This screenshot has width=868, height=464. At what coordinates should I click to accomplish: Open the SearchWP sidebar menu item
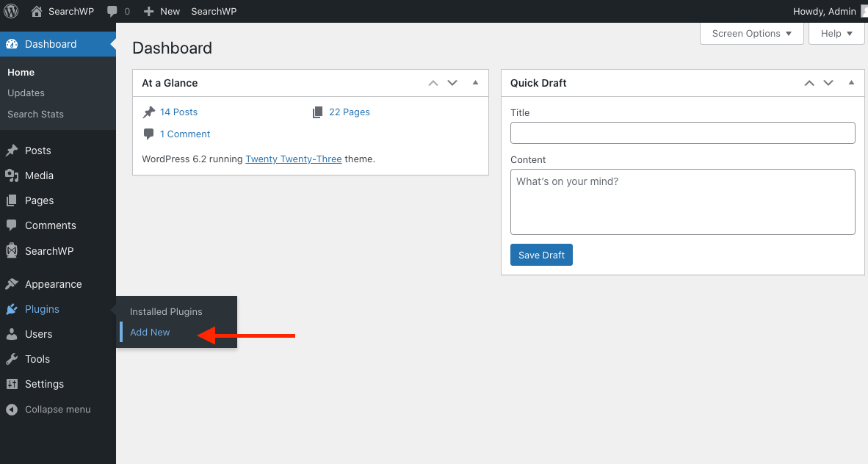(x=48, y=251)
